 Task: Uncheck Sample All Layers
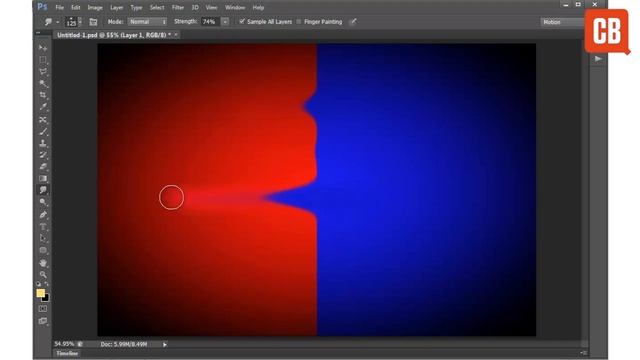coord(242,22)
